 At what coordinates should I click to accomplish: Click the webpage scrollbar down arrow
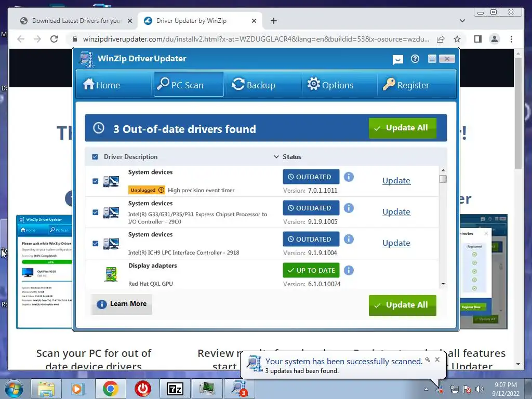click(x=518, y=364)
